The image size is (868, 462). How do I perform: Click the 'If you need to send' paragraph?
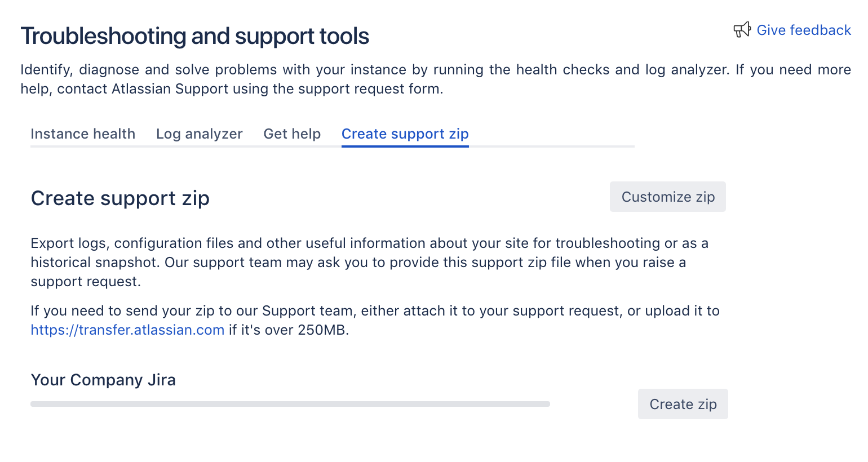(x=375, y=311)
